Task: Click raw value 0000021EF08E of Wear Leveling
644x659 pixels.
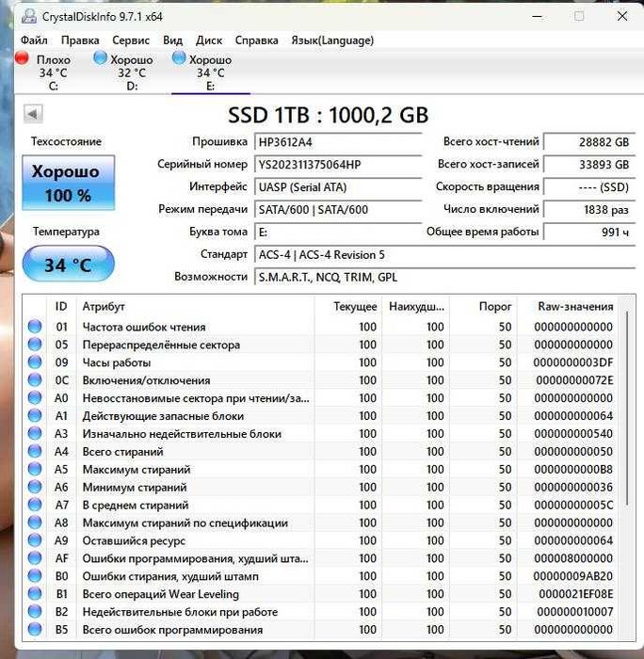Action: pos(576,594)
